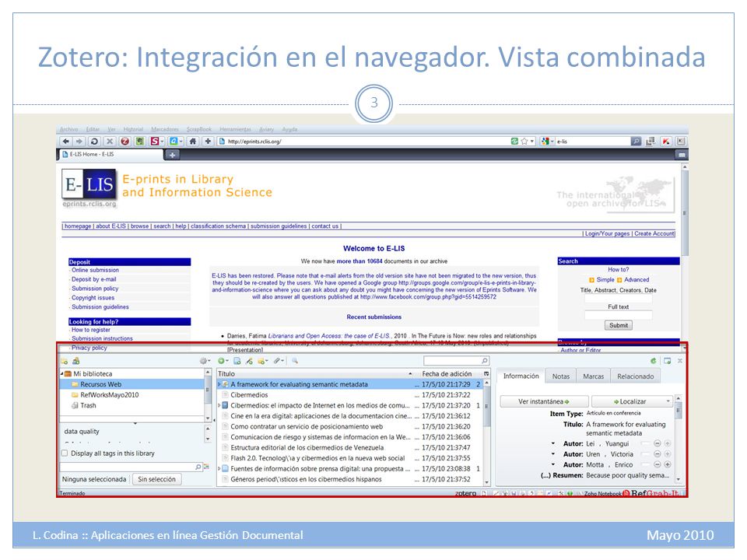The image size is (747, 560).
Task: Select the RefWorksMayo2010 collection
Action: [x=109, y=395]
